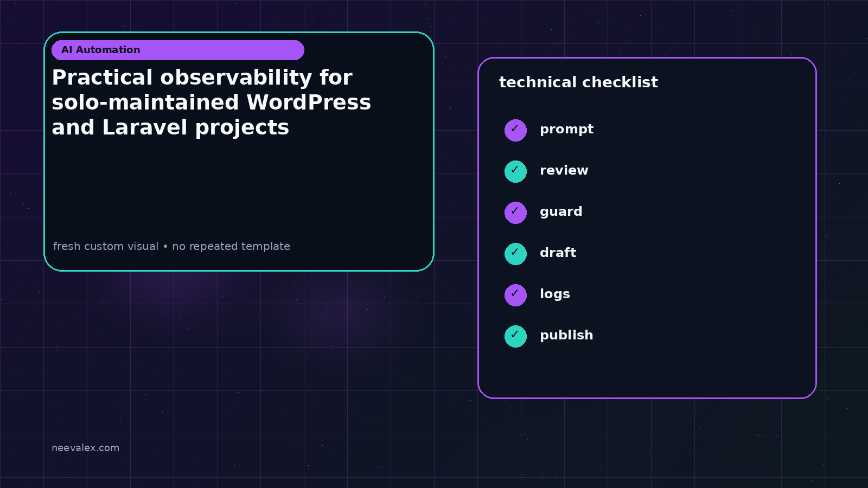Click the purple checkmark next to logs

[515, 295]
